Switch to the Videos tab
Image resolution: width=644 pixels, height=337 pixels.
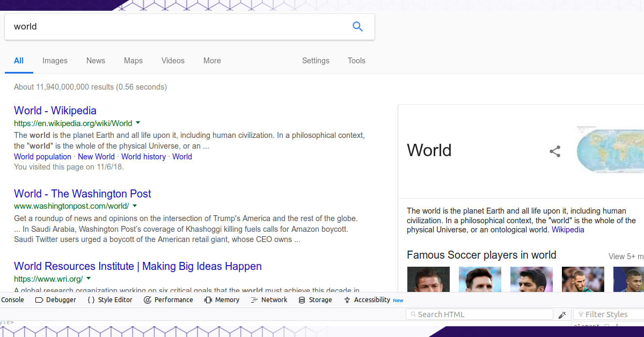coord(173,61)
